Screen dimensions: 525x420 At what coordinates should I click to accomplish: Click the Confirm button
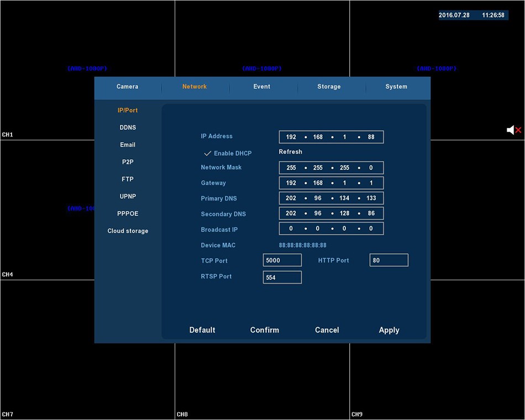click(264, 330)
